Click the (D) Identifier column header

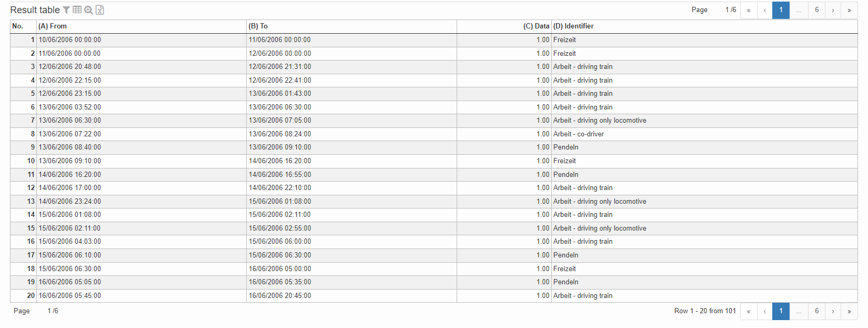pyautogui.click(x=573, y=26)
